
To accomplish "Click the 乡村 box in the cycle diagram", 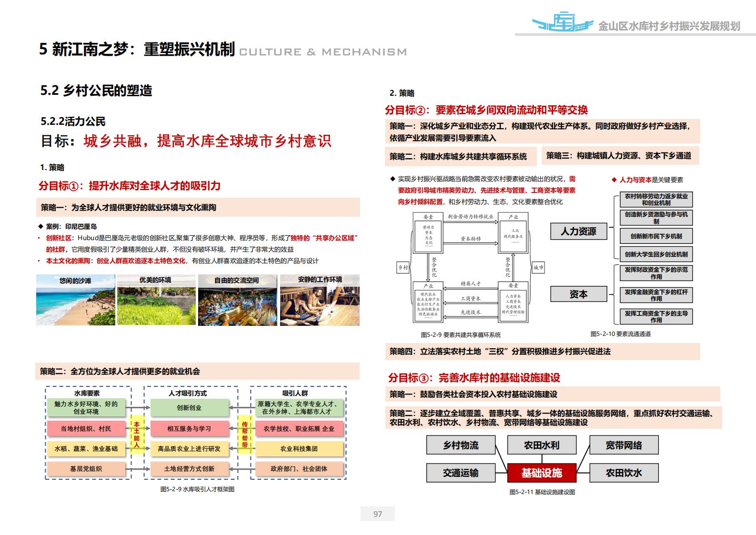I will point(403,268).
